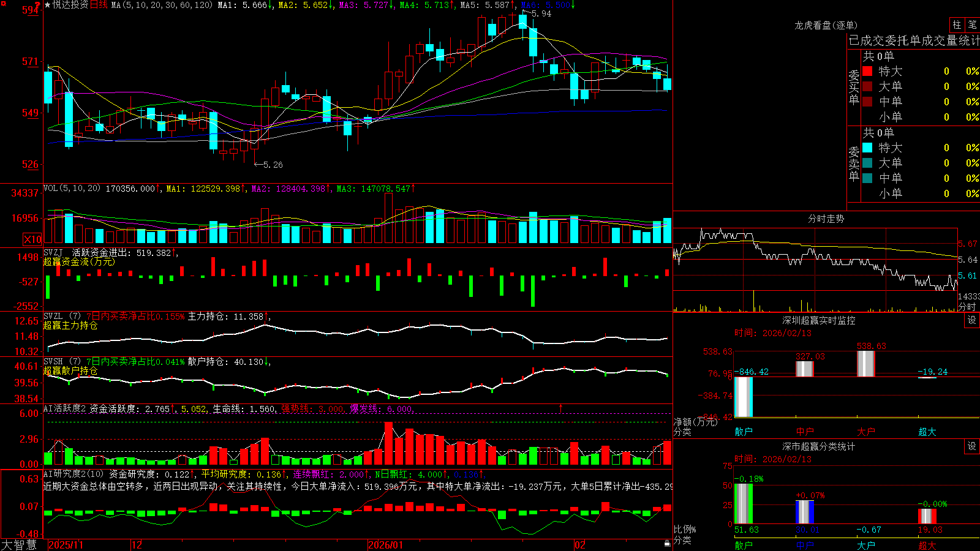Open 设 settings for 深市超赢分类统计
The image size is (980, 551).
tap(971, 446)
